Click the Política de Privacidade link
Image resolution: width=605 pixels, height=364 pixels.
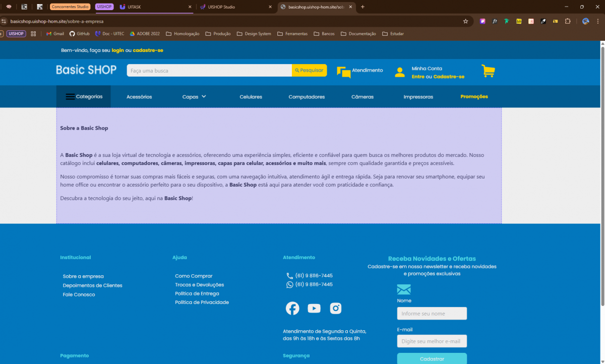click(x=202, y=302)
